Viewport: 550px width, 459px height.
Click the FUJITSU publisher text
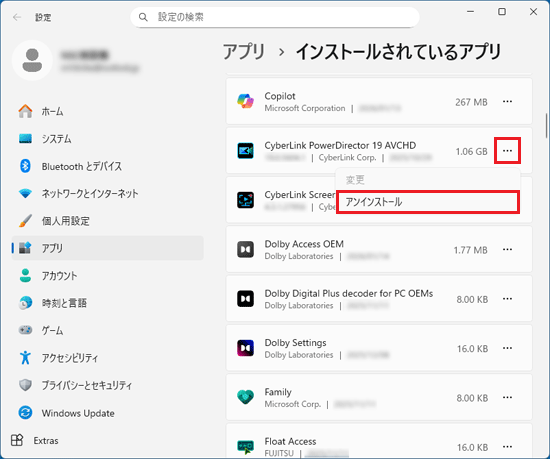(x=279, y=453)
